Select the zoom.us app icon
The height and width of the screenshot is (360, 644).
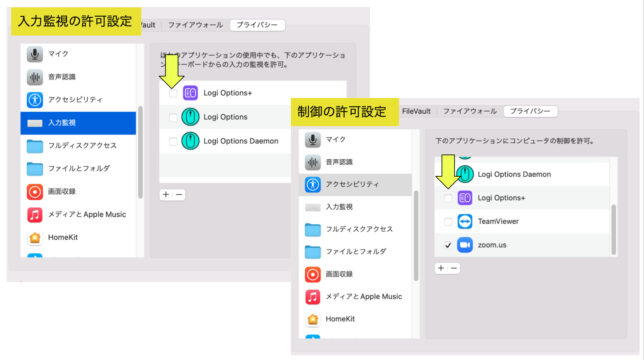(x=465, y=245)
